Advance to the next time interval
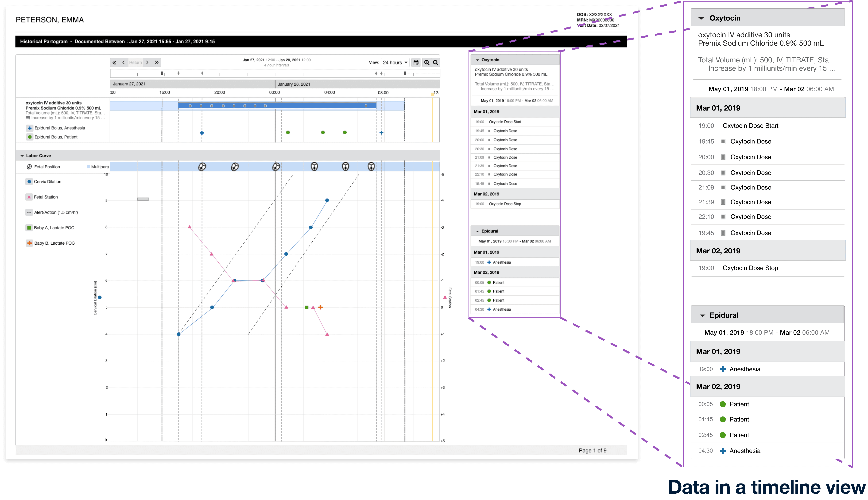The height and width of the screenshot is (500, 868). tap(147, 63)
